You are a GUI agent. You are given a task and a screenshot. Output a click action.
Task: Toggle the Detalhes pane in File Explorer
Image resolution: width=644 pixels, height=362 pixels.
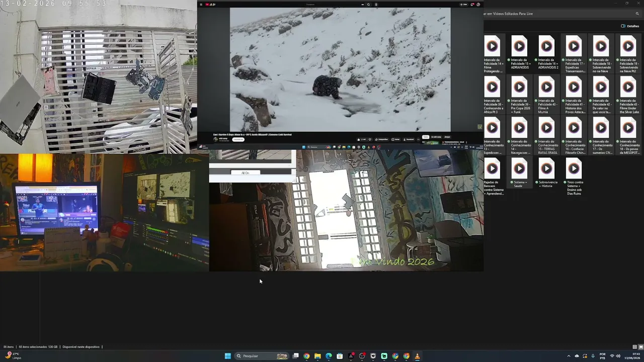point(630,26)
